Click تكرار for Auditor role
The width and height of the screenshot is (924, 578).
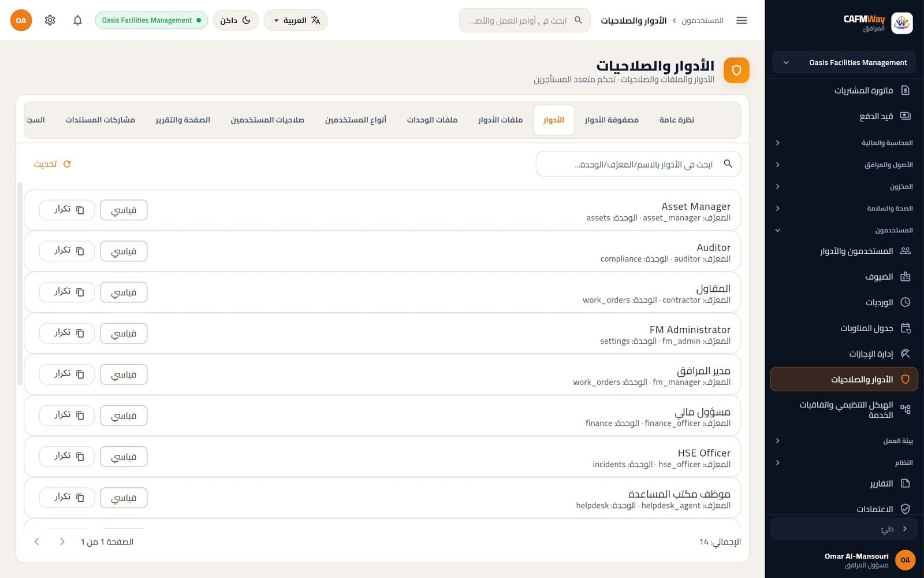click(67, 251)
